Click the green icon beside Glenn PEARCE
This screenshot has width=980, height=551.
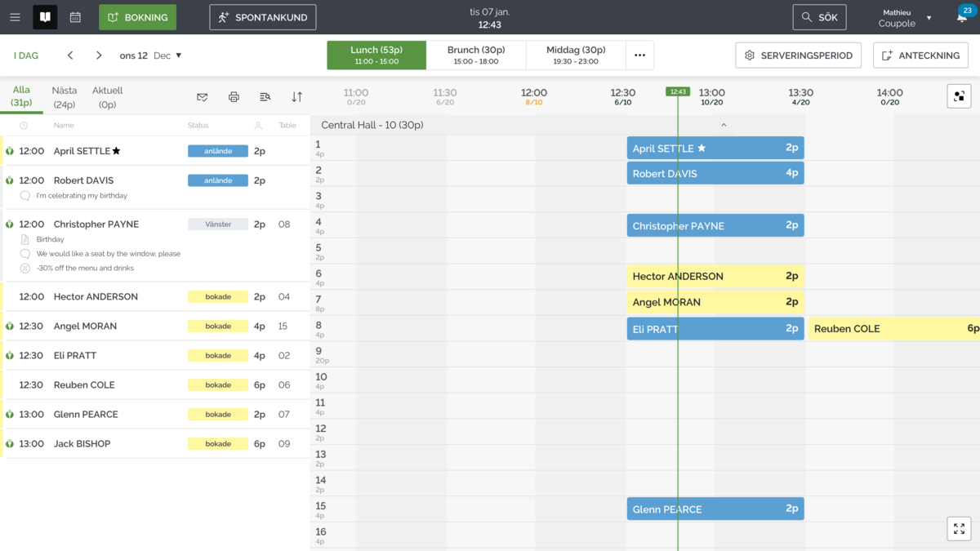pos(10,414)
